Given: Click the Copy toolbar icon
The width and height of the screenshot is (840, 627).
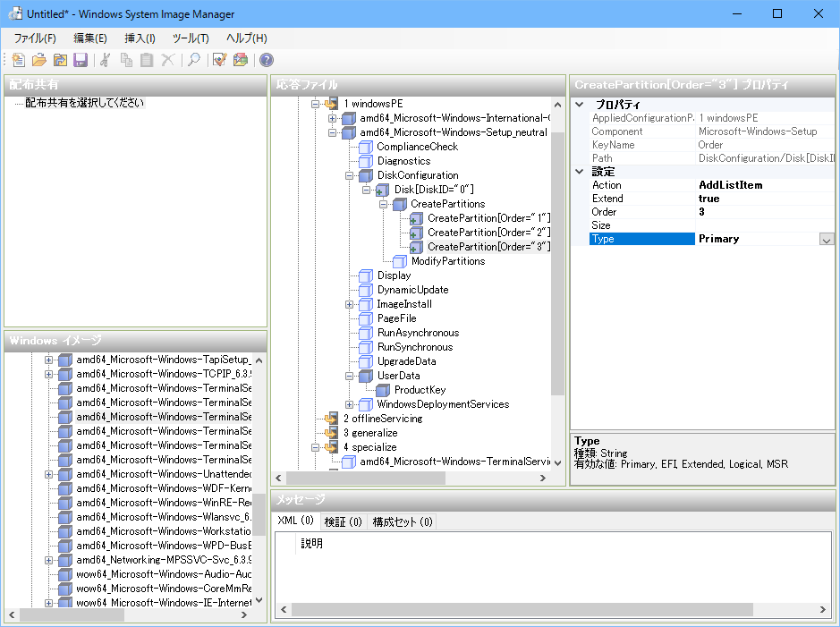Looking at the screenshot, I should (126, 60).
